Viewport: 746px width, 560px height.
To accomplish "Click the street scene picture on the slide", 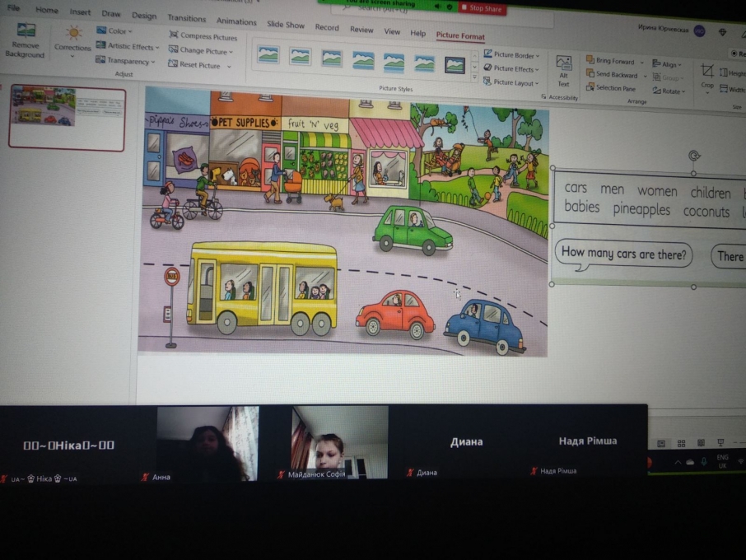I will click(343, 222).
